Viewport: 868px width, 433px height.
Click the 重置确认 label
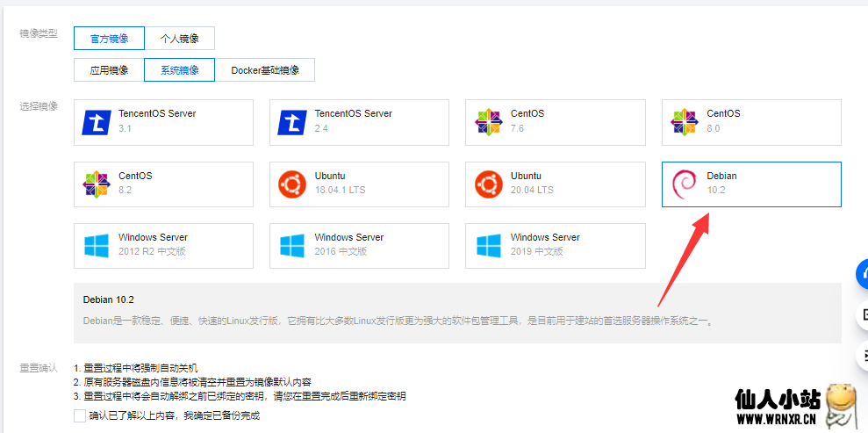click(39, 368)
